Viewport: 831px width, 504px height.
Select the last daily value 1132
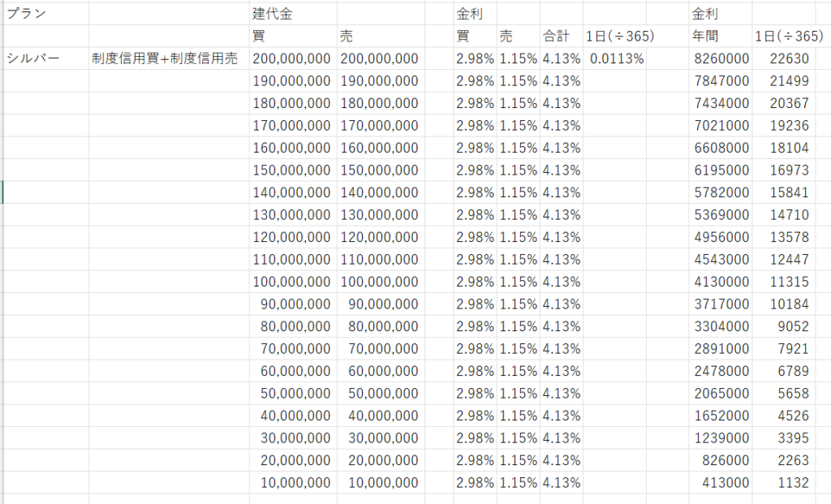[x=794, y=483]
